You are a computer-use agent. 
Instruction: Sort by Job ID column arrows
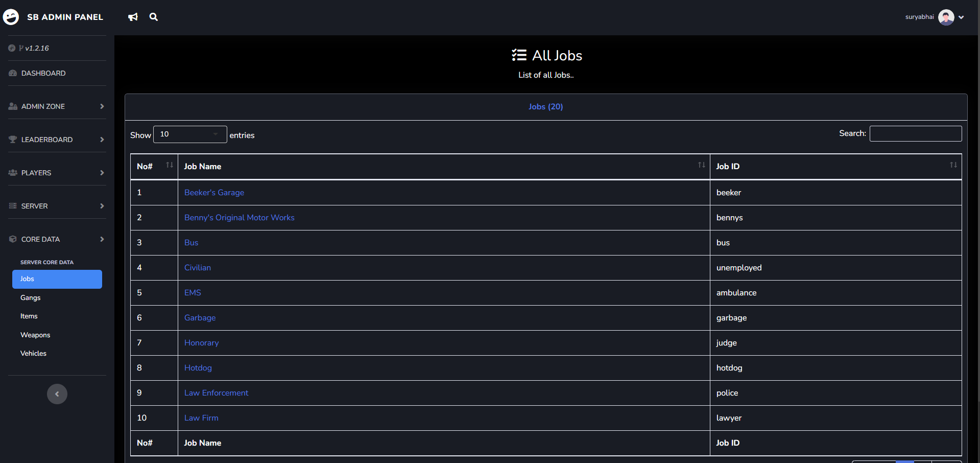click(x=953, y=165)
